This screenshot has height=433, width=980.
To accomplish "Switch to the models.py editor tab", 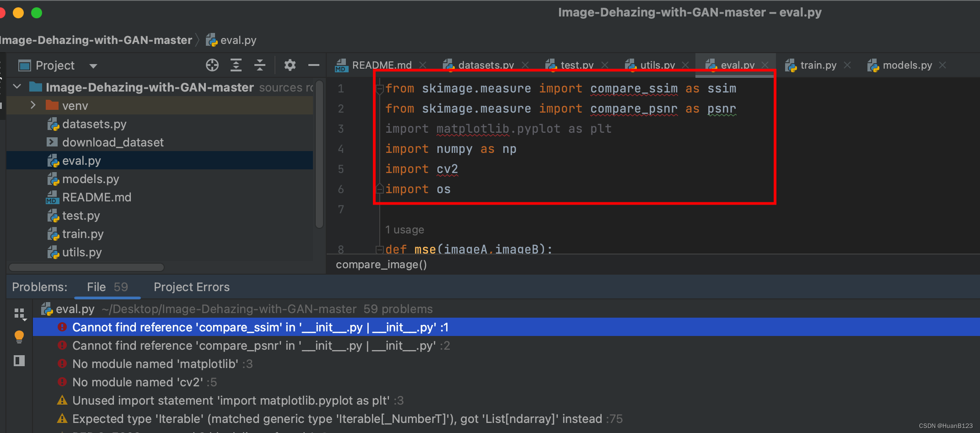I will (x=899, y=65).
